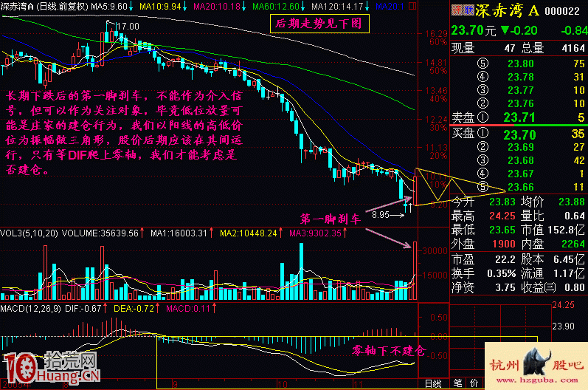Select sell level ④ marker at 23.78
Image resolution: width=588 pixels, height=390 pixels.
[482, 77]
